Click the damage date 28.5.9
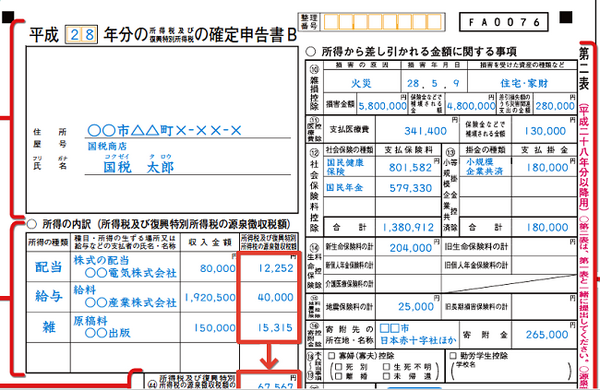Image resolution: width=600 pixels, height=390 pixels. pyautogui.click(x=433, y=83)
